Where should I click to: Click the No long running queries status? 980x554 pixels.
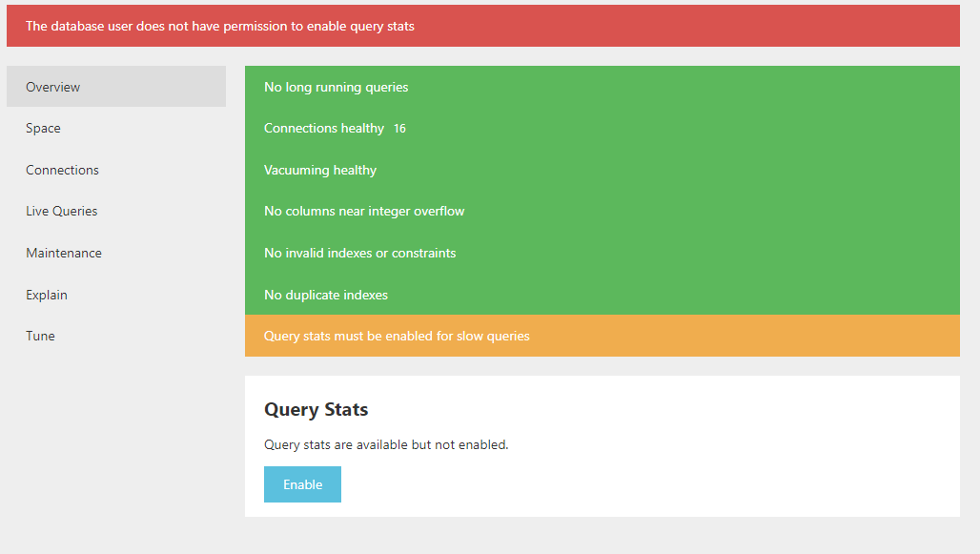(336, 87)
